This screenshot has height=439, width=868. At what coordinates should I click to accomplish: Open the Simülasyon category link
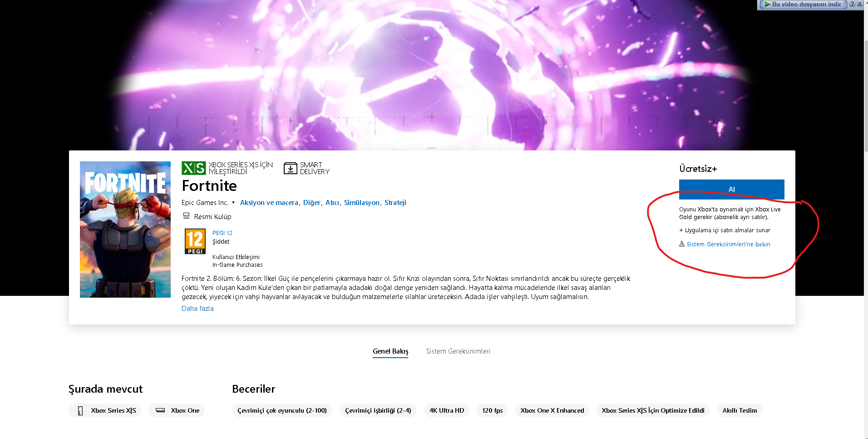point(361,203)
